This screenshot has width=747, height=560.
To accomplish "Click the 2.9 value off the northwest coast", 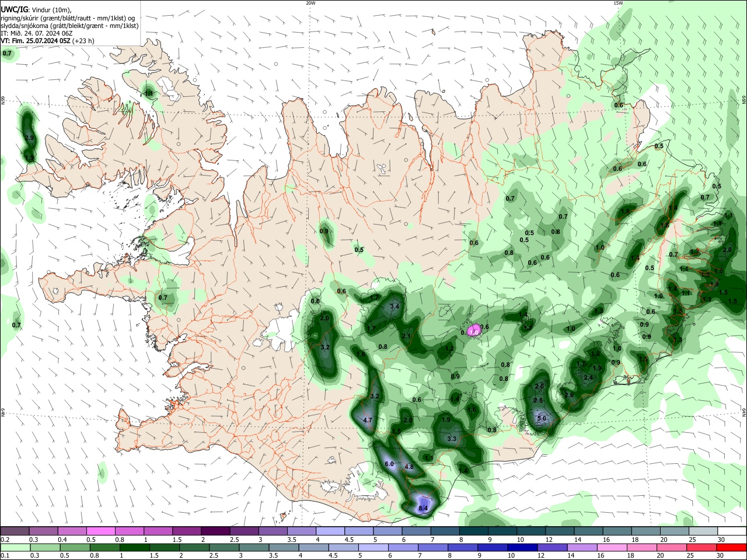I will coord(30,138).
